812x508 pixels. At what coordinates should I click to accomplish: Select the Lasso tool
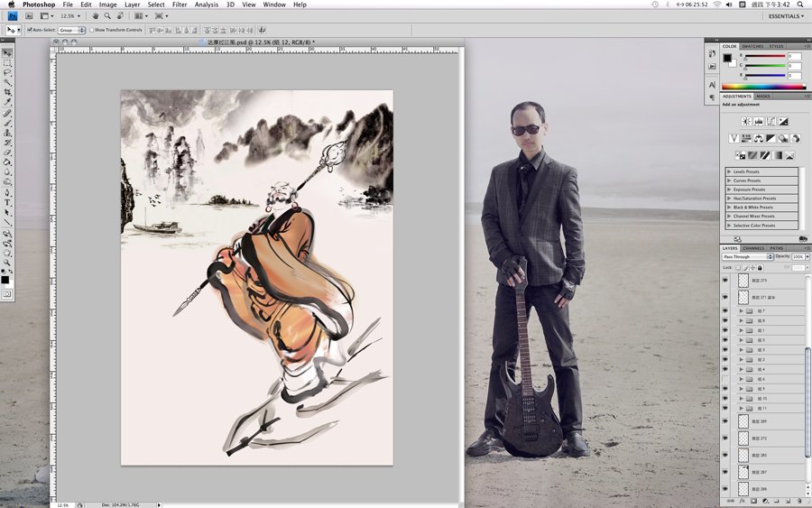tap(6, 72)
